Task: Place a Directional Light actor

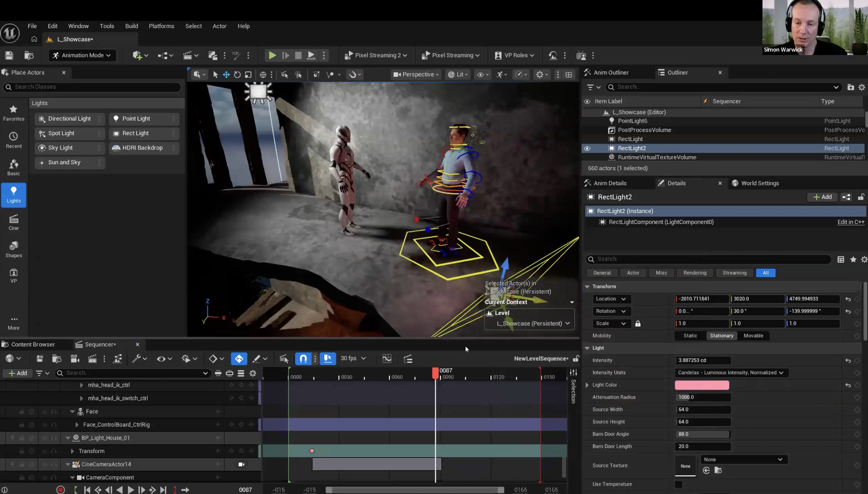Action: tap(70, 119)
